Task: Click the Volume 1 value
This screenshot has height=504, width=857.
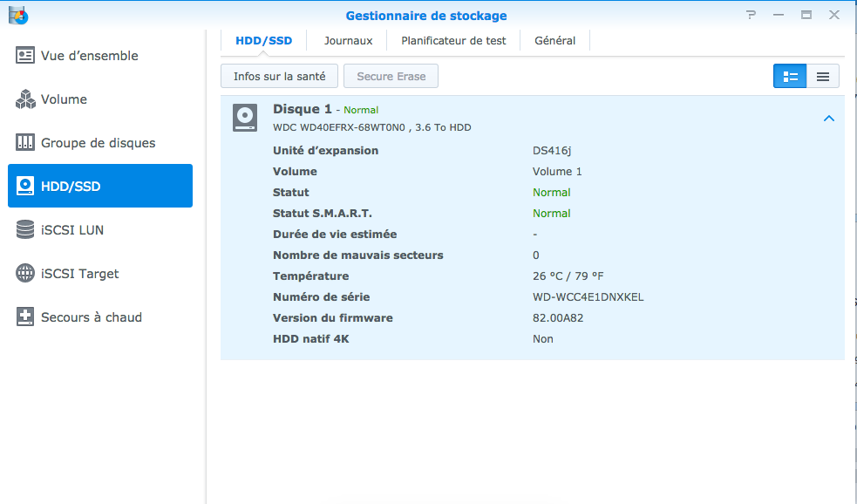Action: click(x=557, y=171)
